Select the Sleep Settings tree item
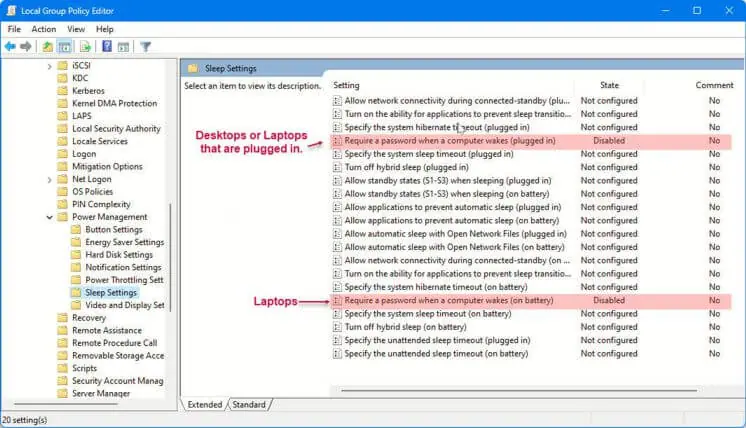746x428 pixels. coord(111,292)
